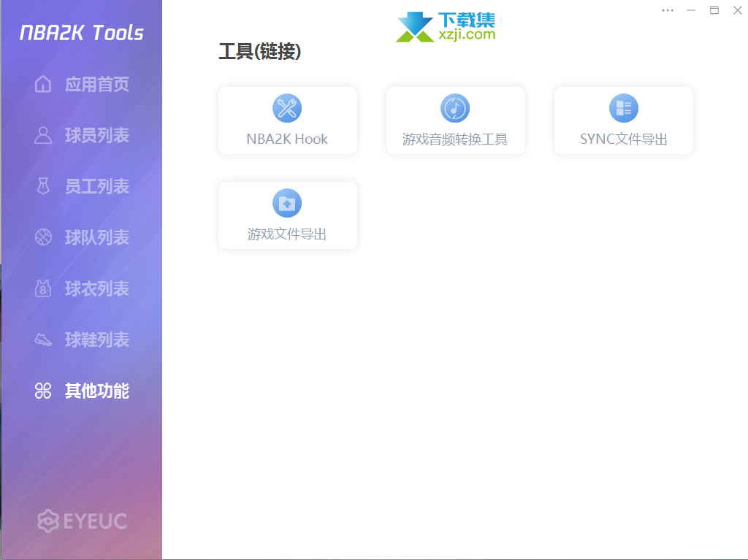Click the home icon beside 应用首页
Image resolution: width=748 pixels, height=560 pixels.
pos(43,84)
